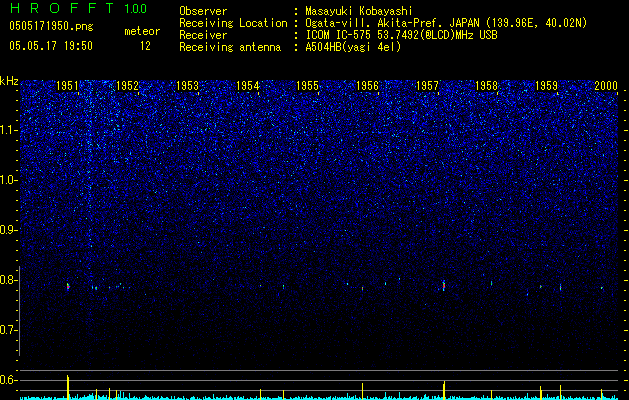Click the meteor count label
The width and height of the screenshot is (629, 400).
142,31
